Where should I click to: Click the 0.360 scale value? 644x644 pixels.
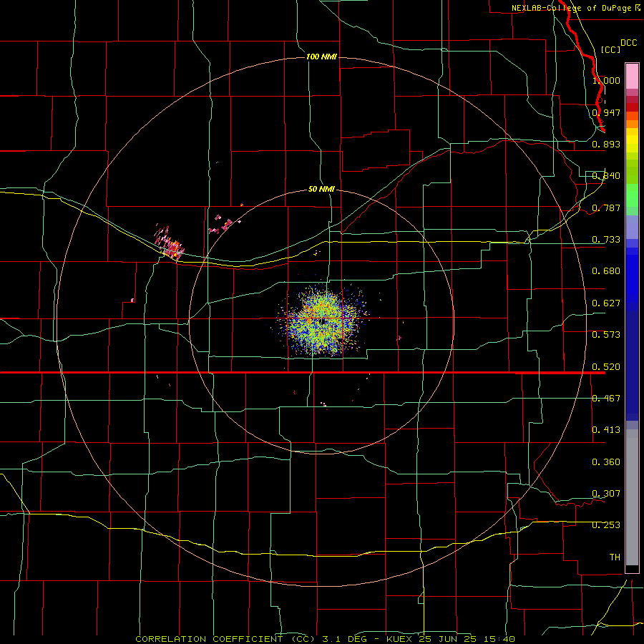click(606, 462)
